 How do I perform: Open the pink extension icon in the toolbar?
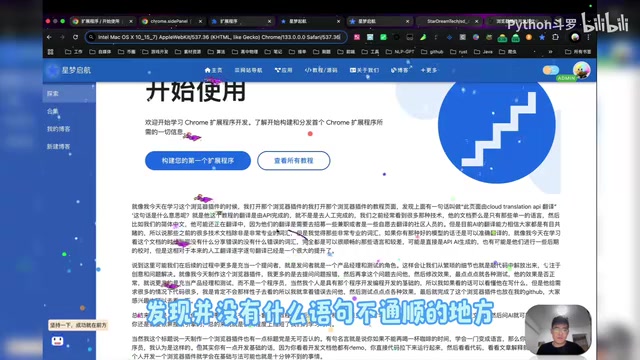(357, 37)
